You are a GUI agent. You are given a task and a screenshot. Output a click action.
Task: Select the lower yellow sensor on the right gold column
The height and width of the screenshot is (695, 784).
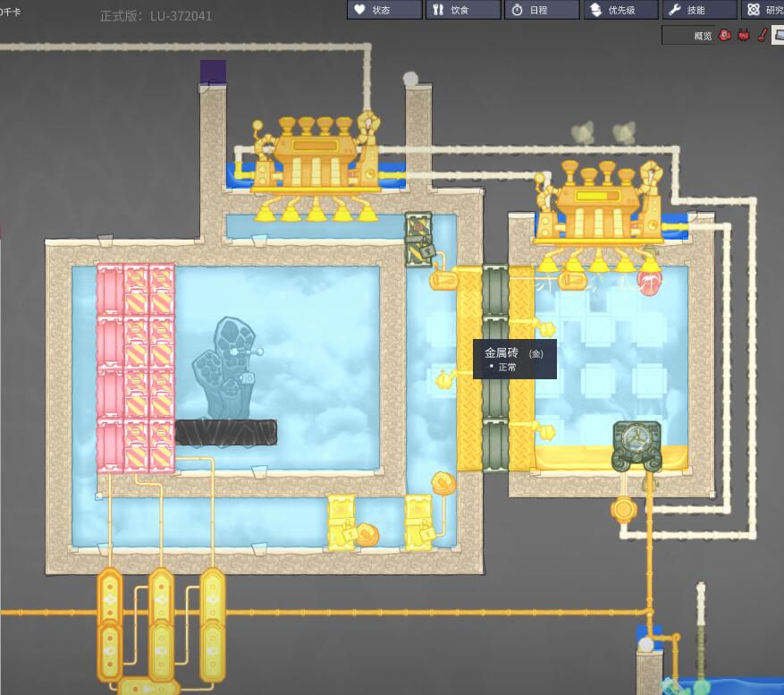coord(546,431)
